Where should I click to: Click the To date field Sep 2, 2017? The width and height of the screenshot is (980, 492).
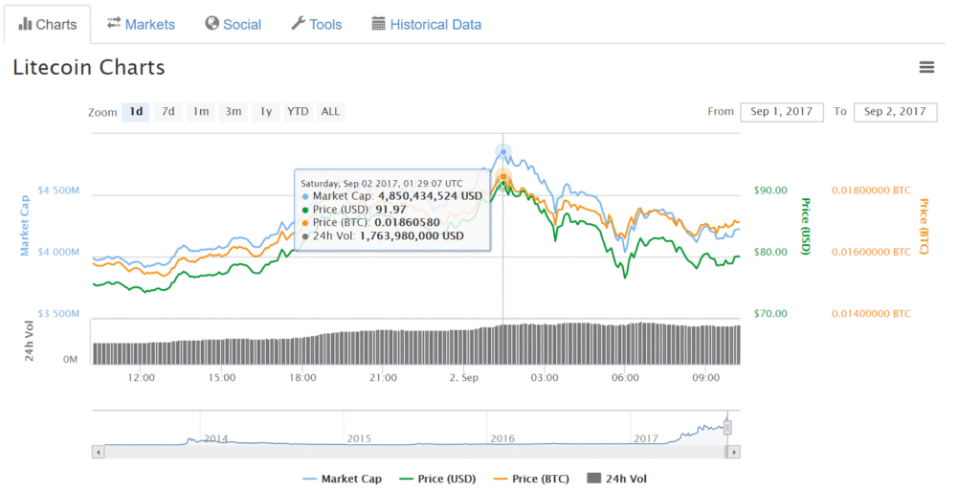tap(895, 112)
